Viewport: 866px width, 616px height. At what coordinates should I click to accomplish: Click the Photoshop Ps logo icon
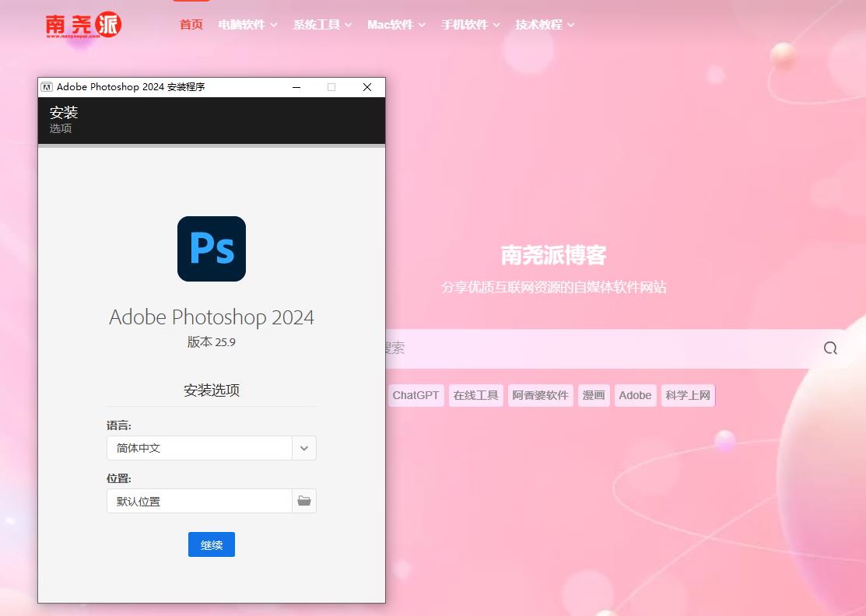tap(212, 248)
